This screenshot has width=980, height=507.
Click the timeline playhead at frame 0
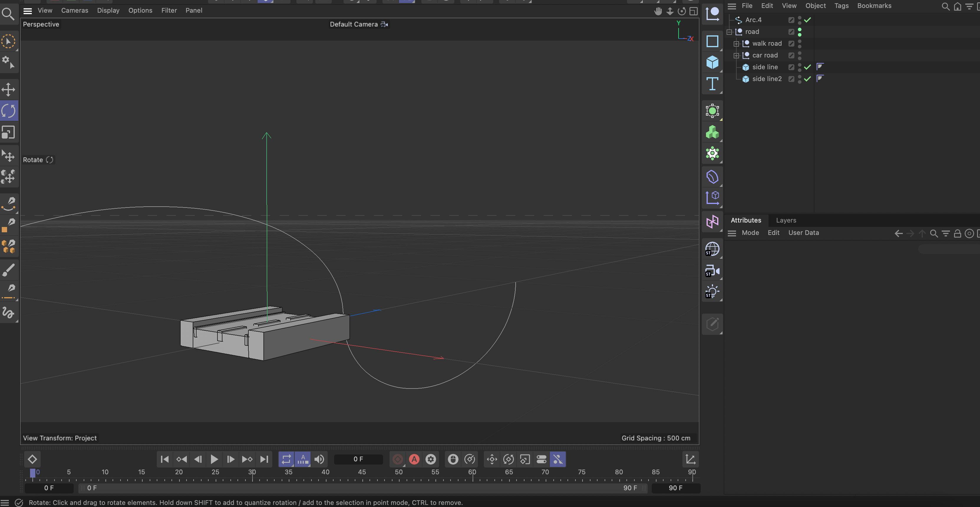(33, 473)
